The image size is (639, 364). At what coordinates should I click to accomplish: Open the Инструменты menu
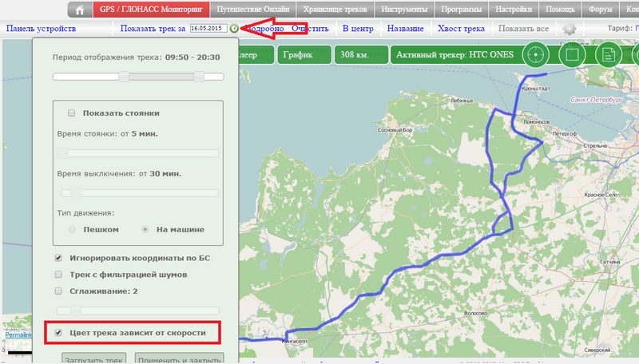click(403, 10)
